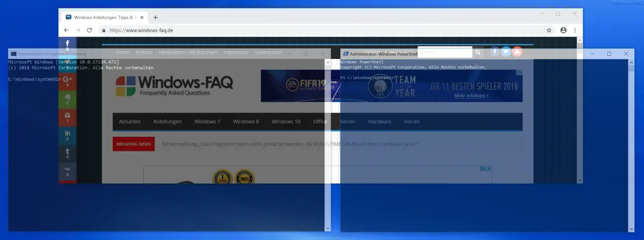
Task: Click PowerShell scrollbar down arrow
Action: click(632, 228)
